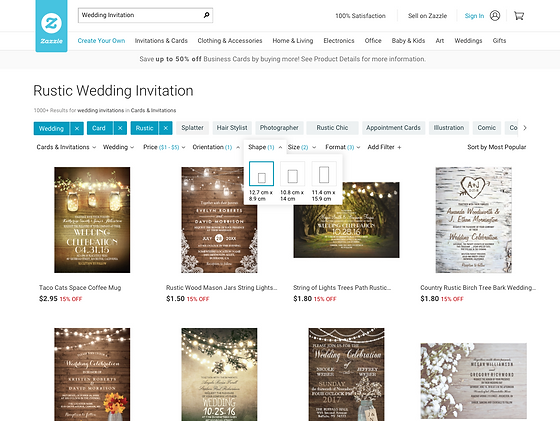Open Evelyn Roberts wood invitation thumbnail
The height and width of the screenshot is (421, 560).
click(219, 220)
